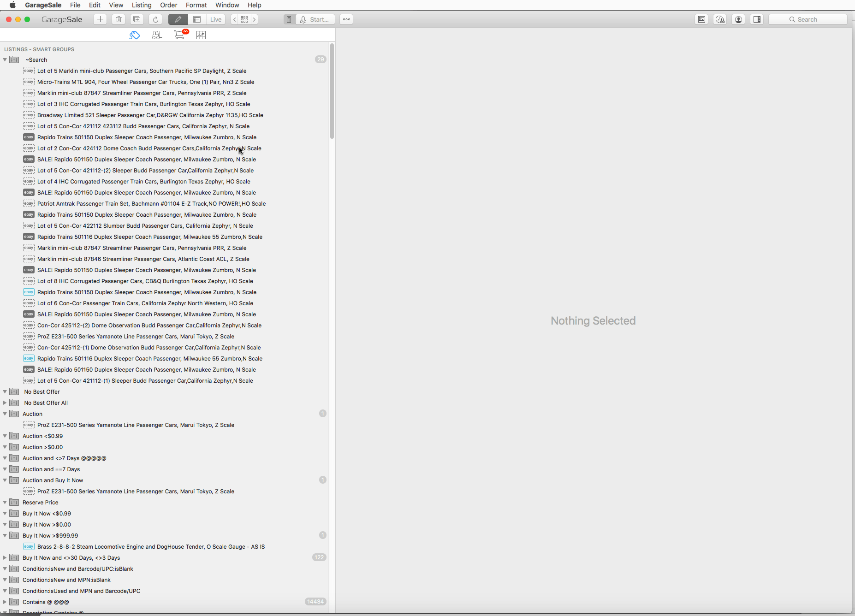855x616 pixels.
Task: Click the Add new listing plus button
Action: [x=100, y=19]
